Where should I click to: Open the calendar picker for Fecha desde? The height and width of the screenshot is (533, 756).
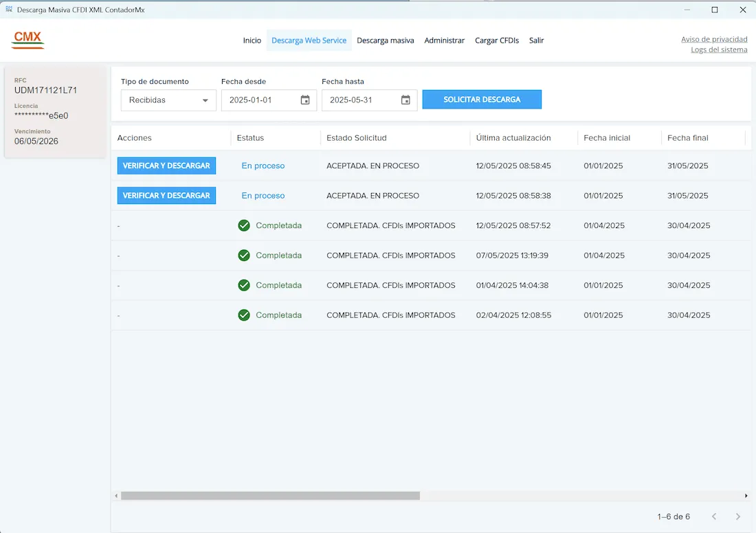click(304, 100)
